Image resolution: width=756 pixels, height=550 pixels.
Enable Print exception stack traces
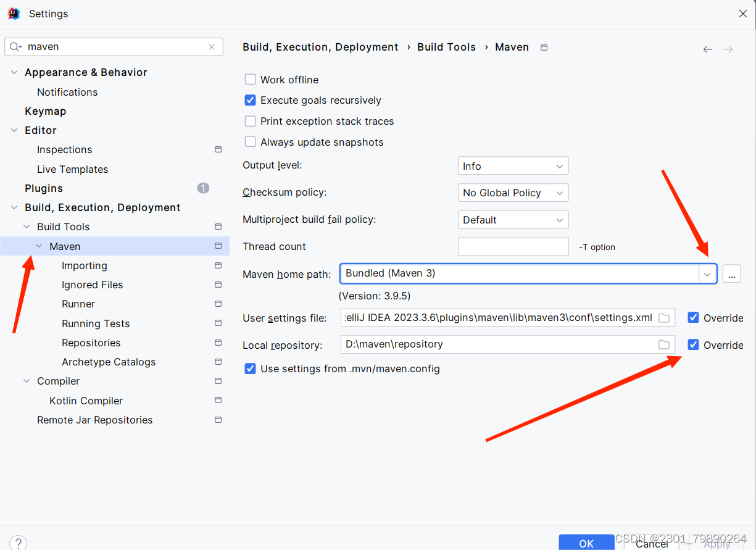click(250, 121)
